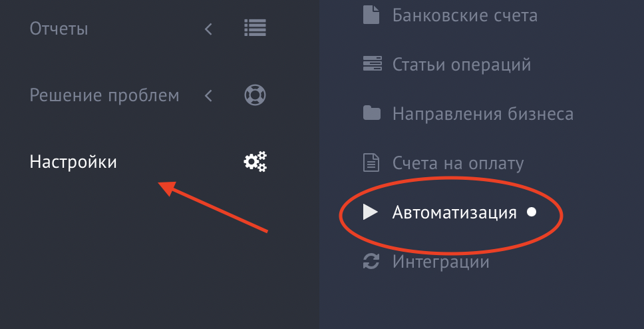The image size is (644, 329).
Task: Click the lifebuoy icon beside Решение проблем
Action: (255, 95)
